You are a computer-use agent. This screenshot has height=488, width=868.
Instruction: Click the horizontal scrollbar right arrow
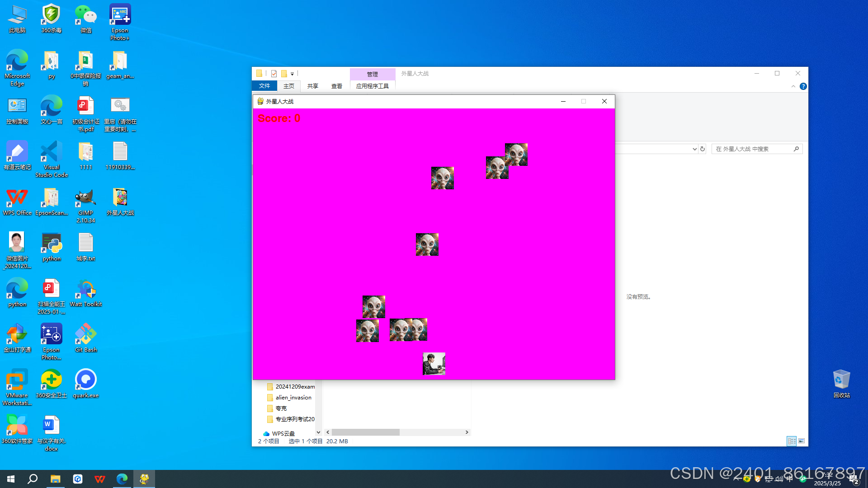pyautogui.click(x=467, y=432)
